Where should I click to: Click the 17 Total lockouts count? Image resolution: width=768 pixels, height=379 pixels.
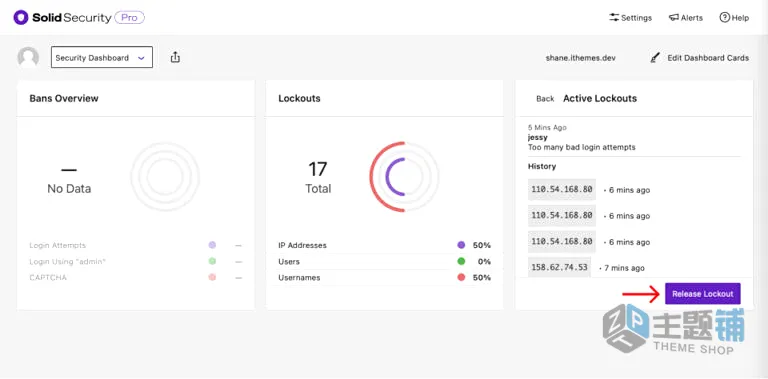318,177
